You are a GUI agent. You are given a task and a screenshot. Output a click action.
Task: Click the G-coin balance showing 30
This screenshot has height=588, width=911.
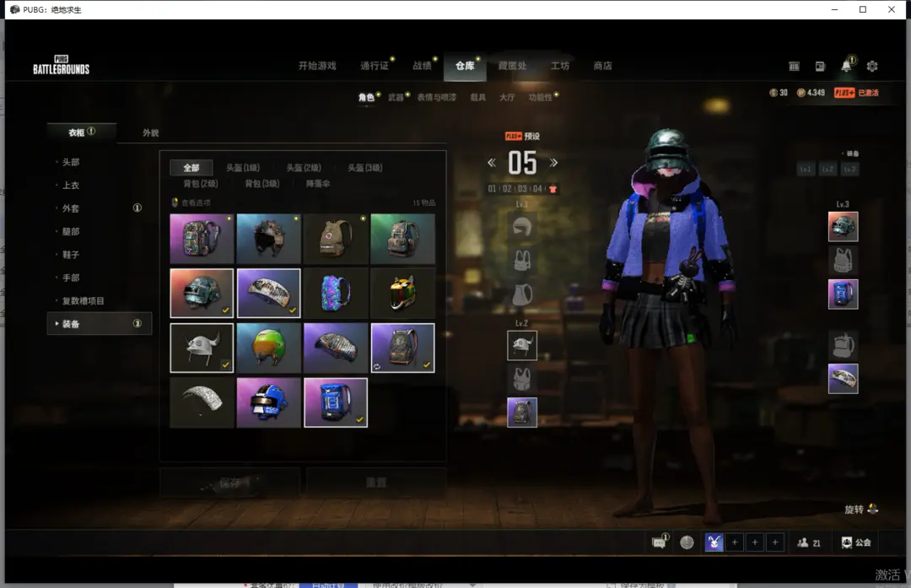[779, 93]
